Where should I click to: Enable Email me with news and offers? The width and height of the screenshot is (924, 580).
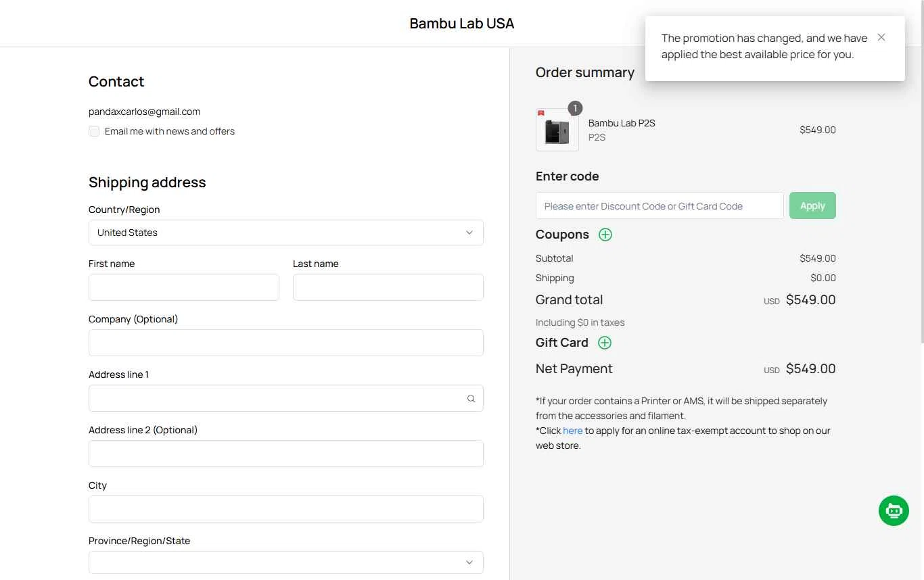click(94, 131)
